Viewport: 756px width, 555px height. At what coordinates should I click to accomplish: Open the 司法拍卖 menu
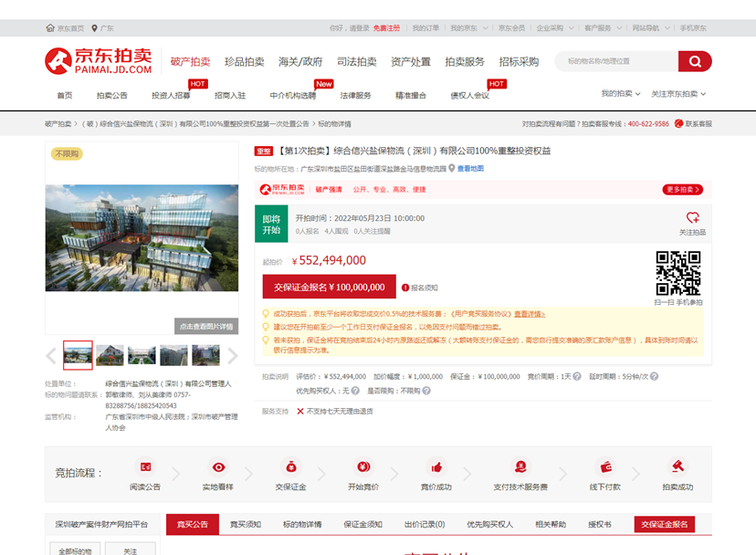point(357,62)
